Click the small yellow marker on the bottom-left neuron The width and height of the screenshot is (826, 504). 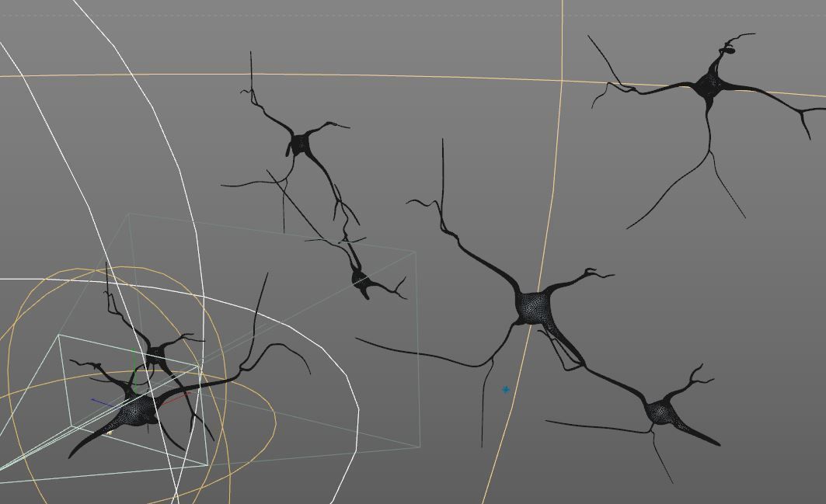(110, 433)
